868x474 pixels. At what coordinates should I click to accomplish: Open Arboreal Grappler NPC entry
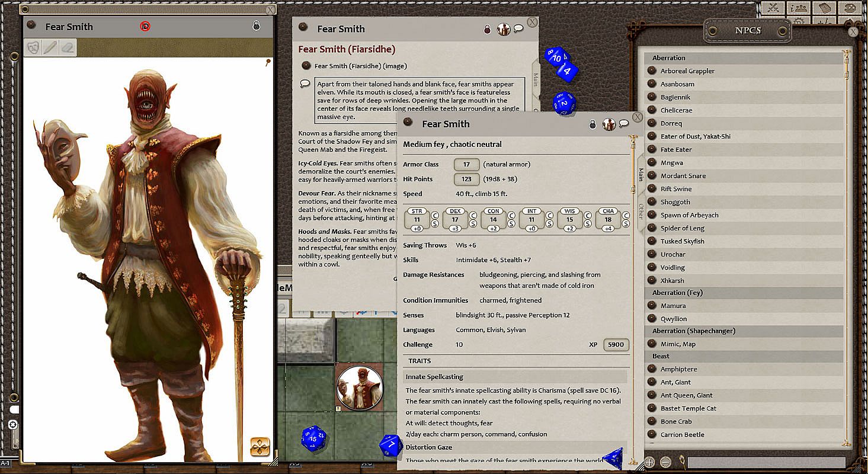coord(744,71)
